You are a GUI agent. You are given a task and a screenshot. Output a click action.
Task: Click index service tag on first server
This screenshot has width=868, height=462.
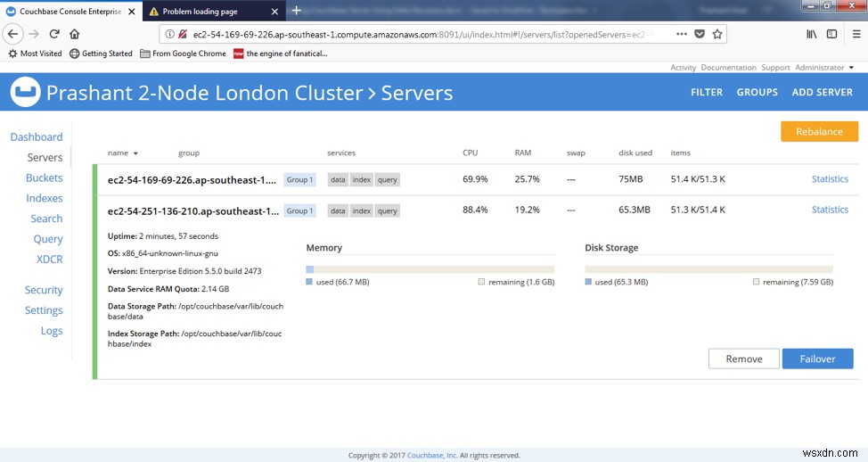pyautogui.click(x=362, y=179)
